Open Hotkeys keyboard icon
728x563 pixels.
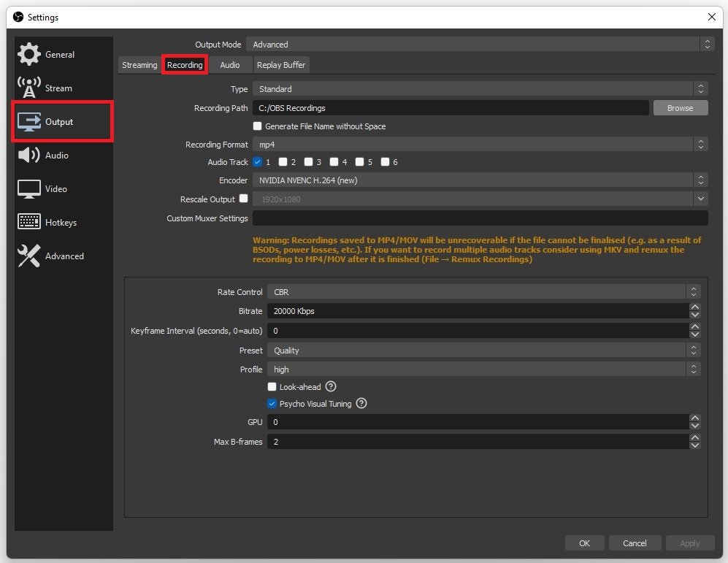[x=29, y=223]
